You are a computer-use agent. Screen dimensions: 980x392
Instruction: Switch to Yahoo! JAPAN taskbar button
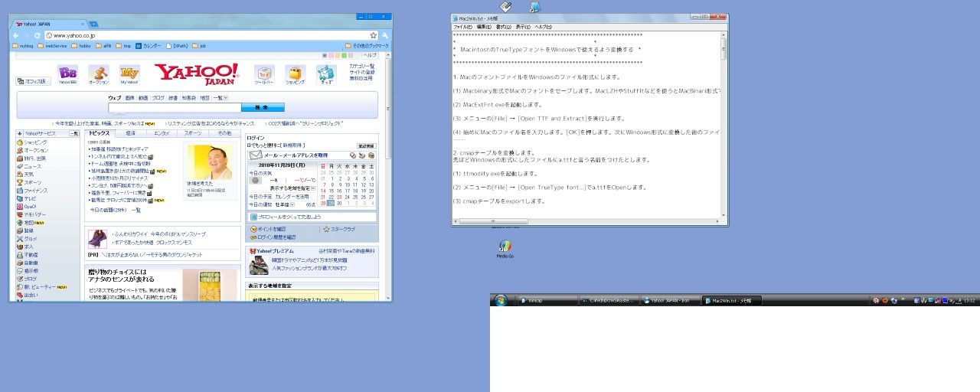tap(671, 301)
